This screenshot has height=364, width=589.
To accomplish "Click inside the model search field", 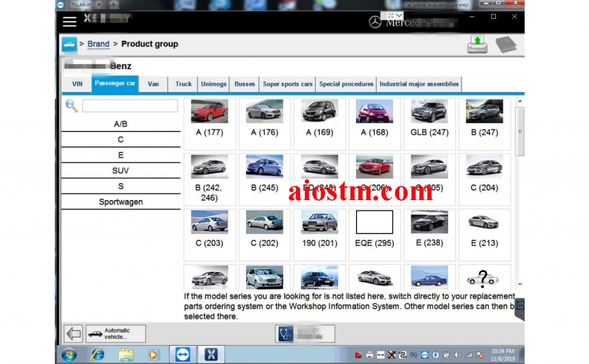I will coord(129,106).
